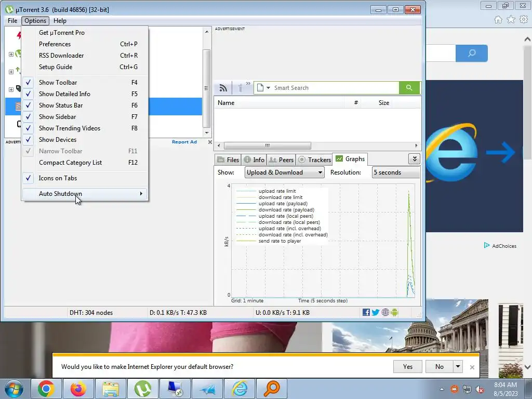Click the Report Ad link
Screen dimensions: 532x399
(x=184, y=142)
